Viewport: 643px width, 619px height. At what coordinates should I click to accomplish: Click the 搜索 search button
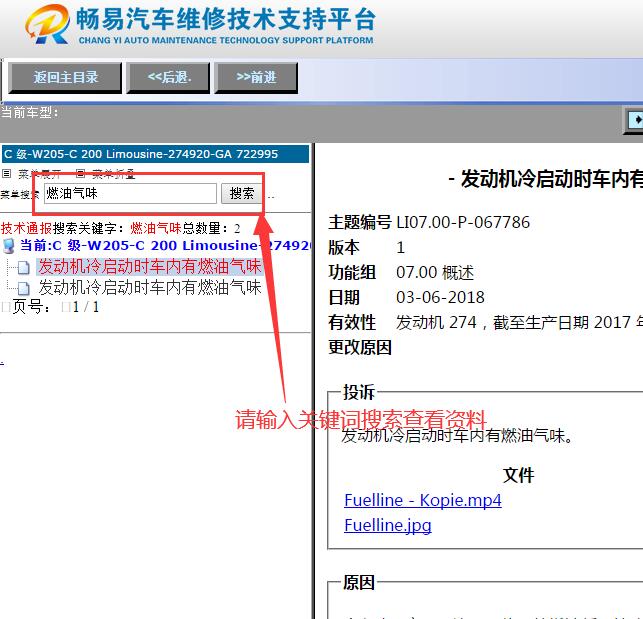[x=241, y=193]
